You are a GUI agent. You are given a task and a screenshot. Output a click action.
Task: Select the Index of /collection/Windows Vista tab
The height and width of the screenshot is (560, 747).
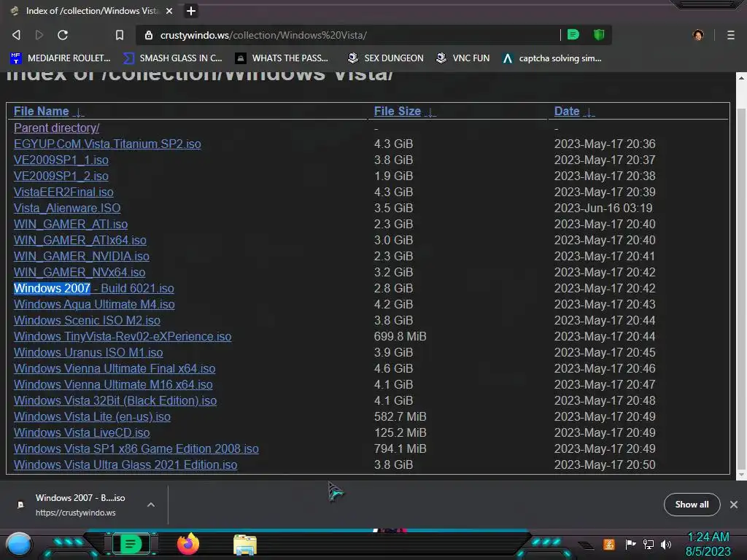(90, 10)
